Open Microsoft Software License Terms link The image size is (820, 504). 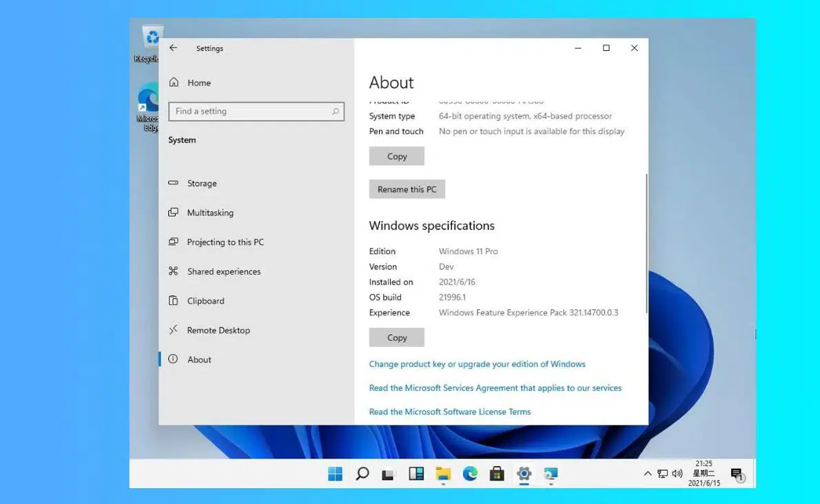(450, 412)
